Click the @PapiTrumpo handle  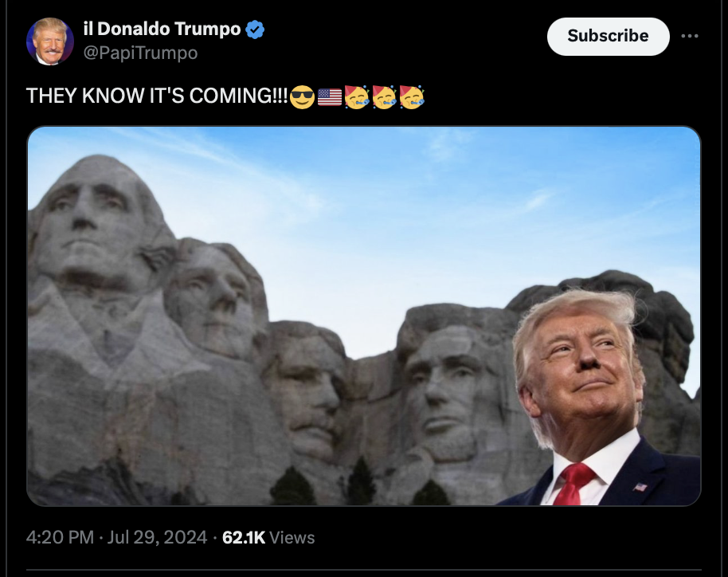140,53
